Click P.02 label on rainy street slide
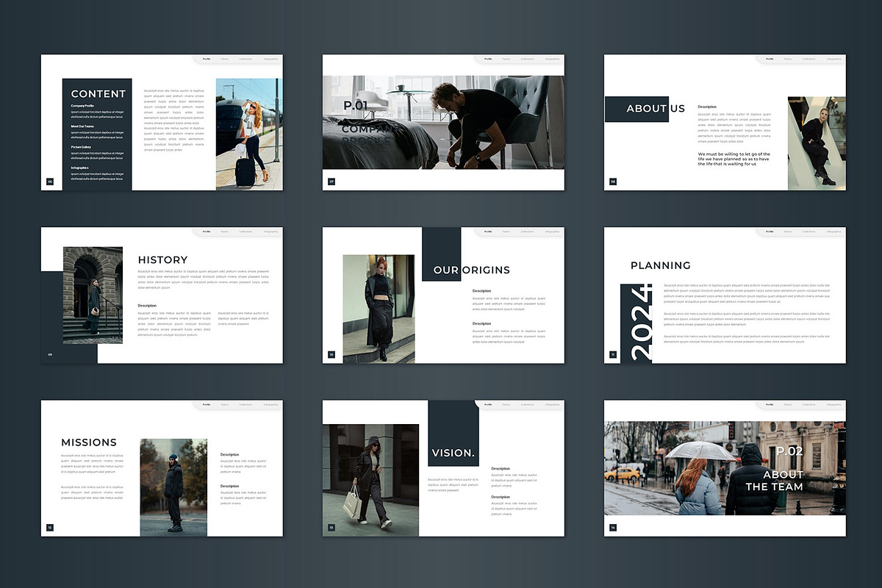This screenshot has width=882, height=588. coord(790,451)
